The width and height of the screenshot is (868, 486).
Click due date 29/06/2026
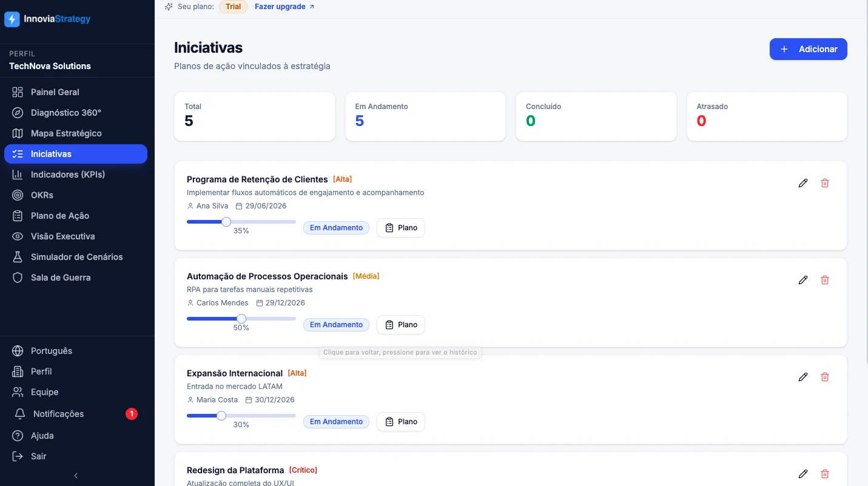266,206
